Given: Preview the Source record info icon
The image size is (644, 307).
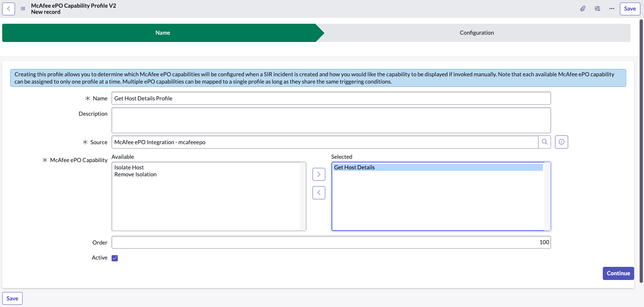Looking at the screenshot, I should coord(562,142).
